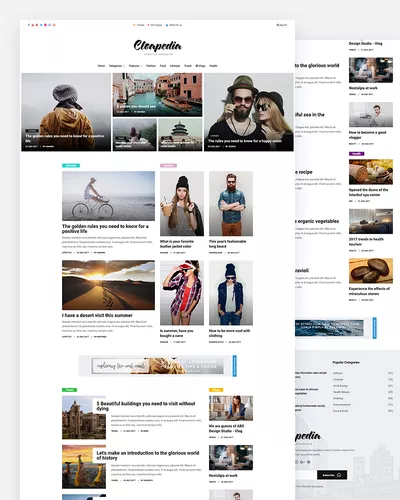Open 'This year's fashionable long beard' headline
Screen dimensions: 400x500
coord(228,244)
